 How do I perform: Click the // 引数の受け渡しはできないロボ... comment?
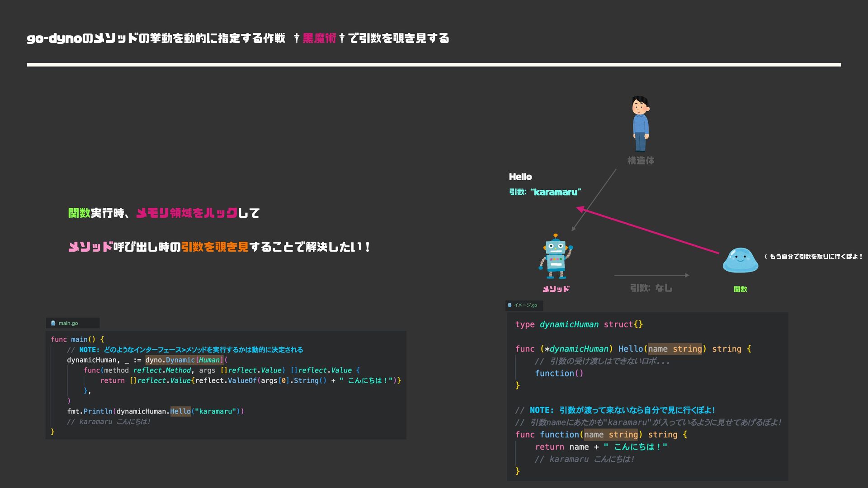coord(602,361)
